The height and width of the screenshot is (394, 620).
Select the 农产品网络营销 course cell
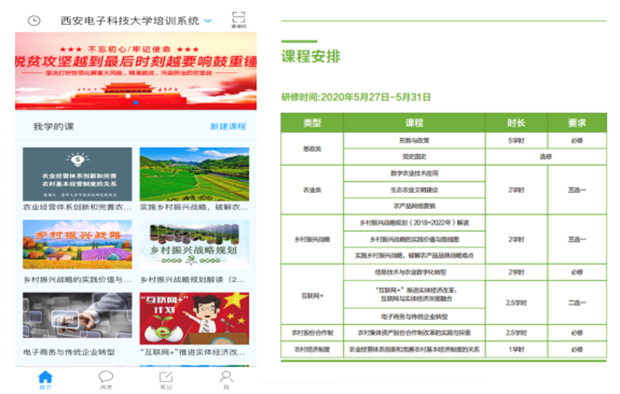point(414,206)
